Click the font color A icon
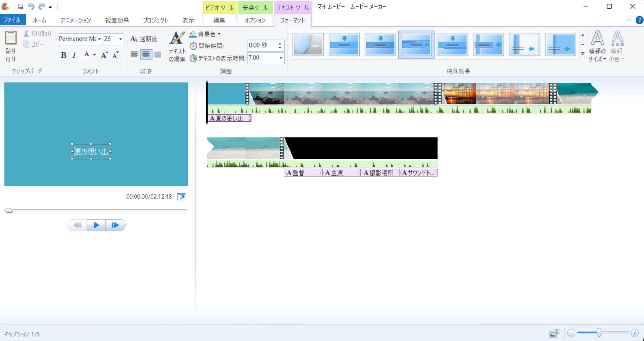The width and height of the screenshot is (644, 341). tap(86, 55)
